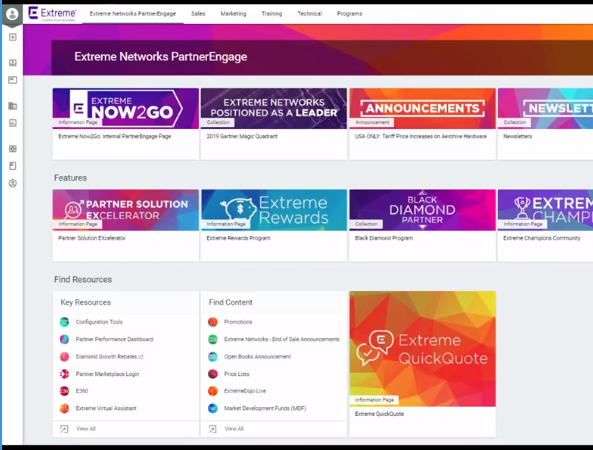Click 2019 Gartner Magic Quadrant text
This screenshot has height=450, width=593.
click(x=242, y=136)
